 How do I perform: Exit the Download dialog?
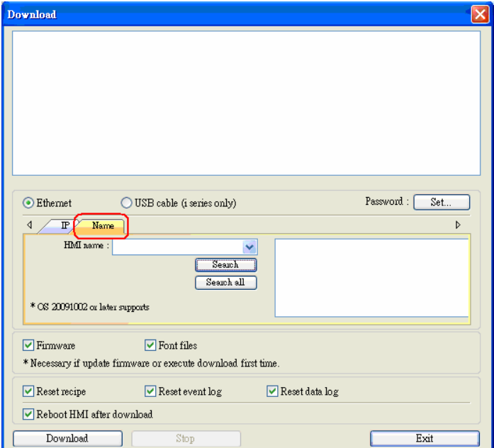click(425, 439)
